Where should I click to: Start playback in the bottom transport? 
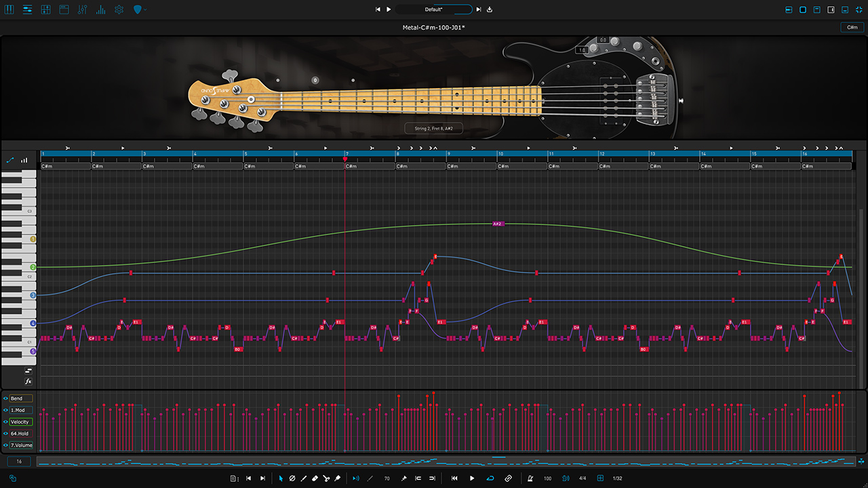pos(472,479)
